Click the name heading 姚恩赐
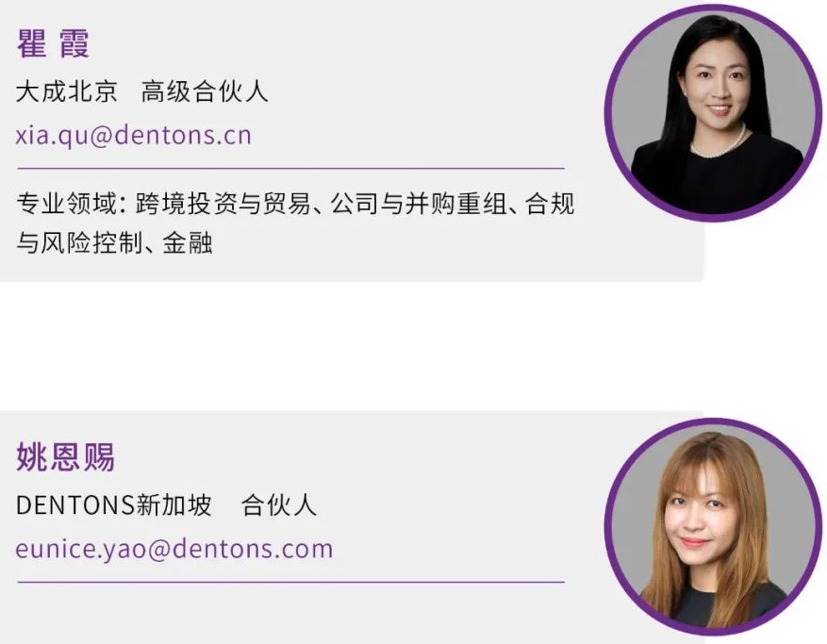Viewport: 827px width, 644px height. click(x=65, y=456)
